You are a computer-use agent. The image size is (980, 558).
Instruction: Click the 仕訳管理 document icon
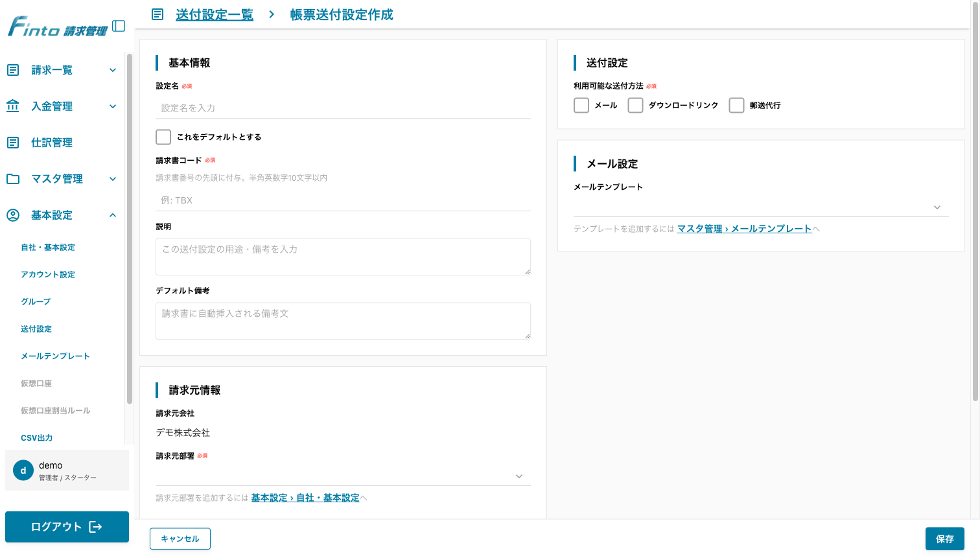[x=13, y=143]
